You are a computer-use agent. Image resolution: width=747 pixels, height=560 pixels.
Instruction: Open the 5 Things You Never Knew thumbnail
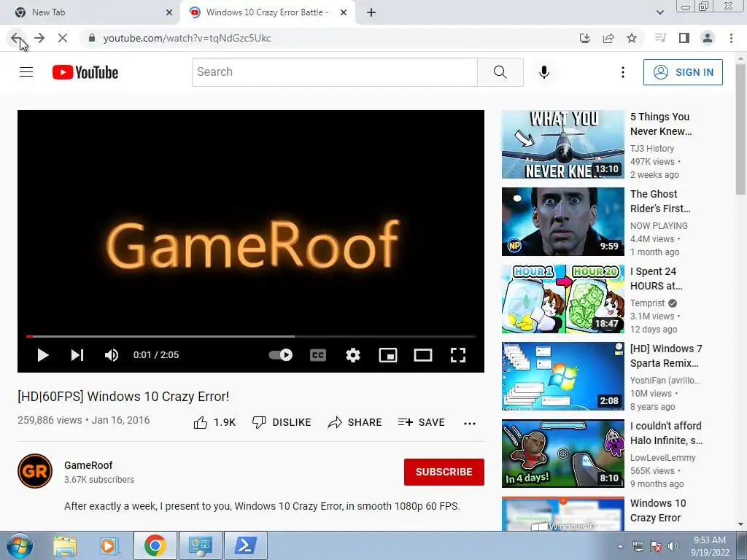click(x=563, y=144)
